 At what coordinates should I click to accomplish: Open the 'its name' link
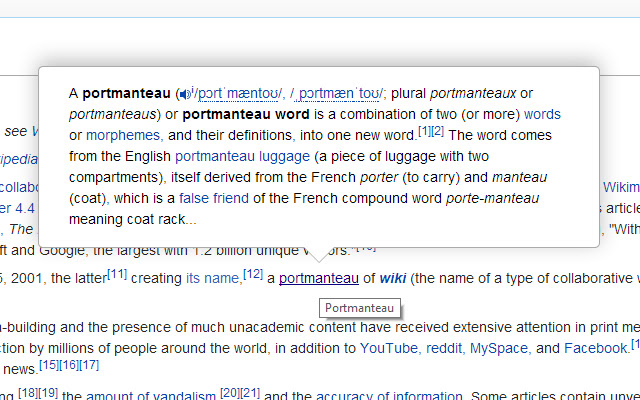[212, 278]
